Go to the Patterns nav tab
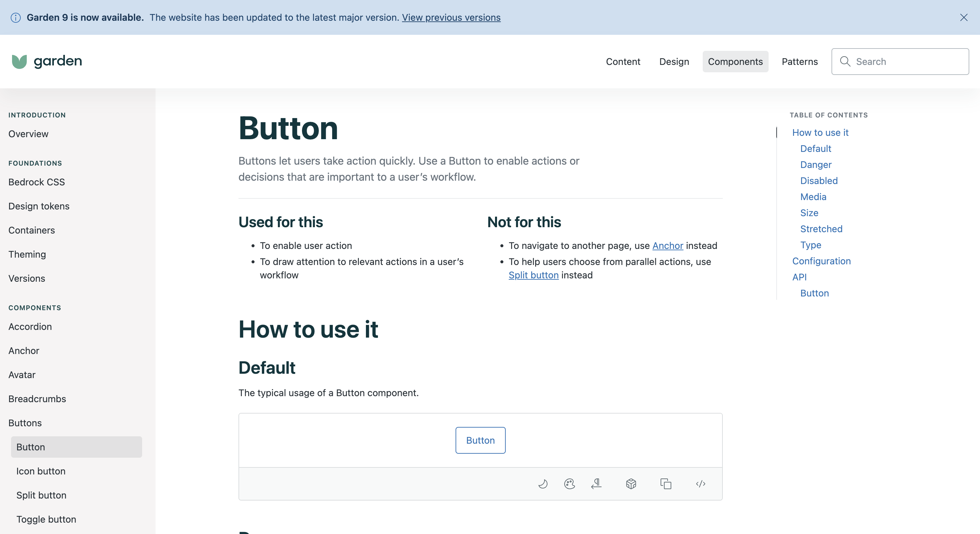This screenshot has height=534, width=980. point(799,62)
